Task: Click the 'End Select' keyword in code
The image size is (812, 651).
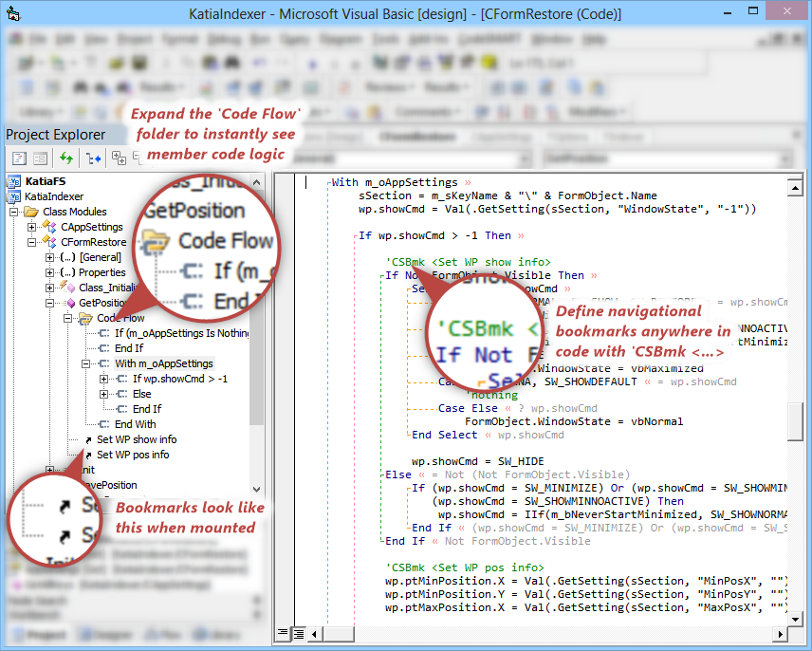Action: pos(444,435)
